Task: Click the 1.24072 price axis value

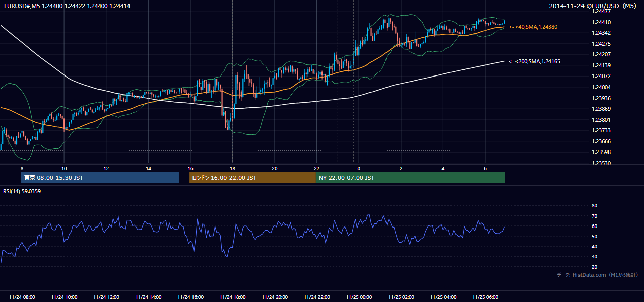Action: click(602, 76)
